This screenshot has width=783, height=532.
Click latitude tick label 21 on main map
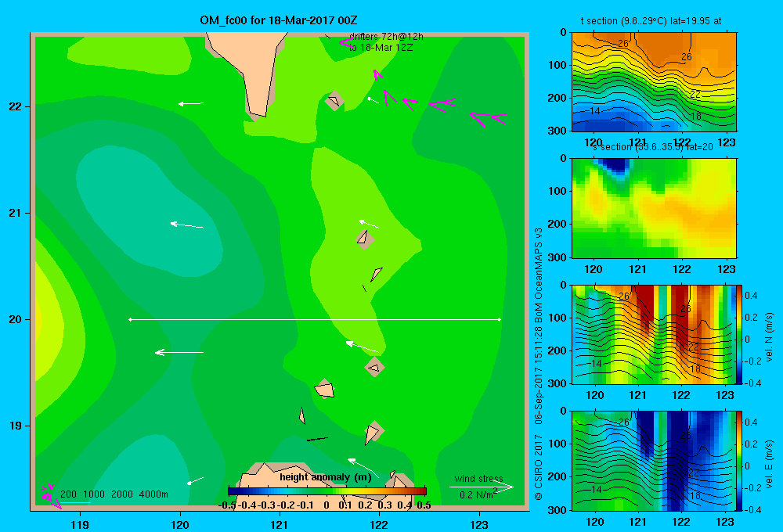tap(16, 213)
